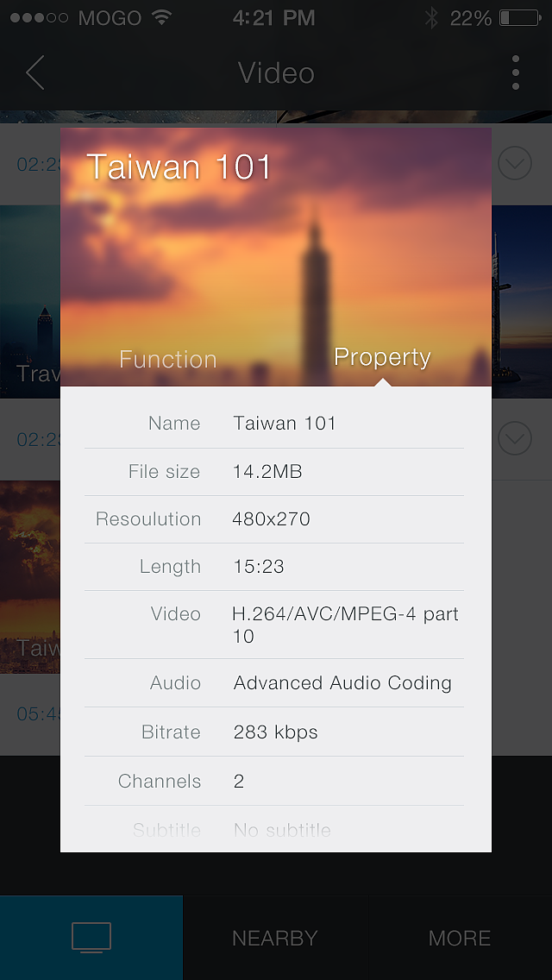Tap the Advanced Audio Coding value
Image resolution: width=552 pixels, height=980 pixels.
pos(342,683)
